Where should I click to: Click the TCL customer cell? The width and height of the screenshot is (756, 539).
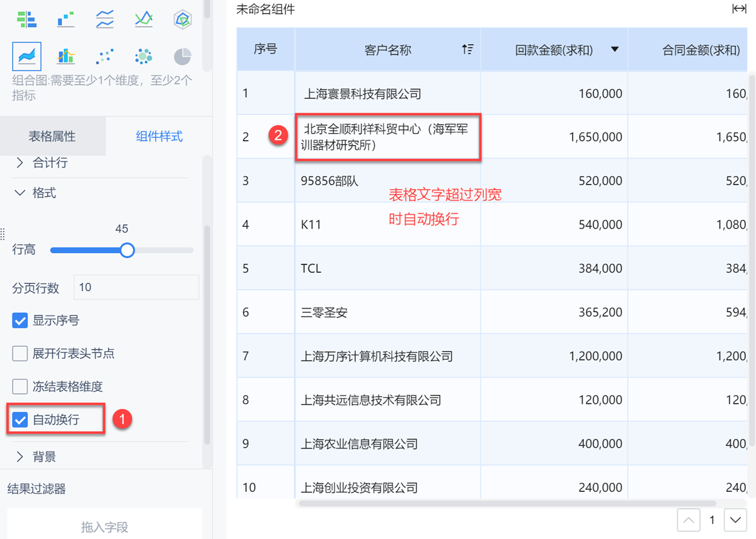(387, 268)
